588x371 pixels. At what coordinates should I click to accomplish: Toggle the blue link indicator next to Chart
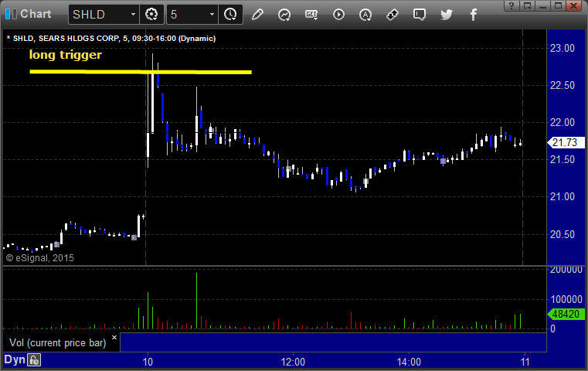pos(8,14)
